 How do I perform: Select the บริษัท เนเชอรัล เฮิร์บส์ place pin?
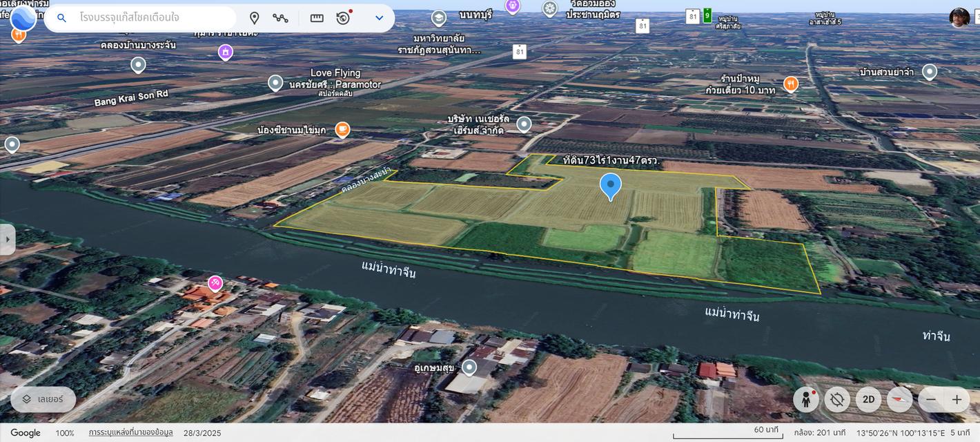click(x=524, y=124)
